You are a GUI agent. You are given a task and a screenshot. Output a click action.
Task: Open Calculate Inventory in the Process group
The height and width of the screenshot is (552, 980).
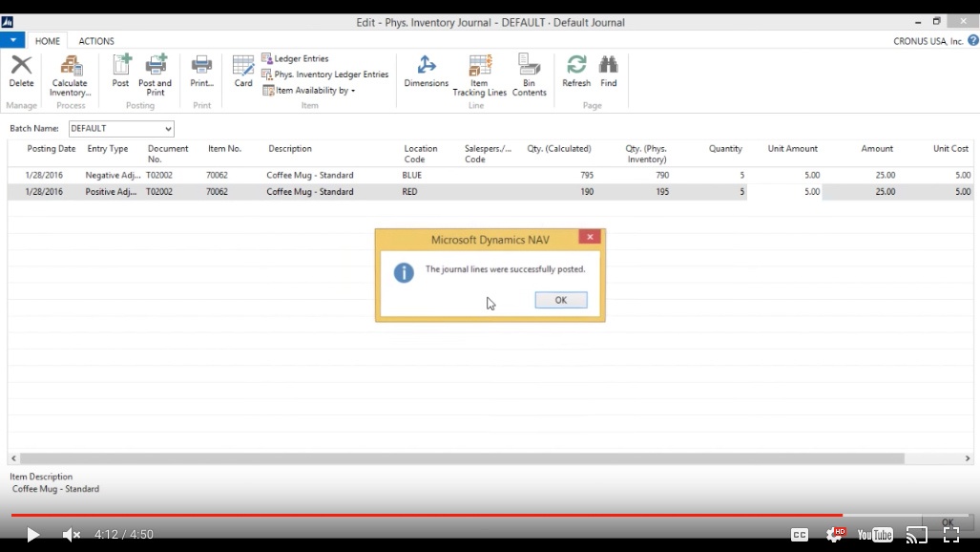(70, 75)
